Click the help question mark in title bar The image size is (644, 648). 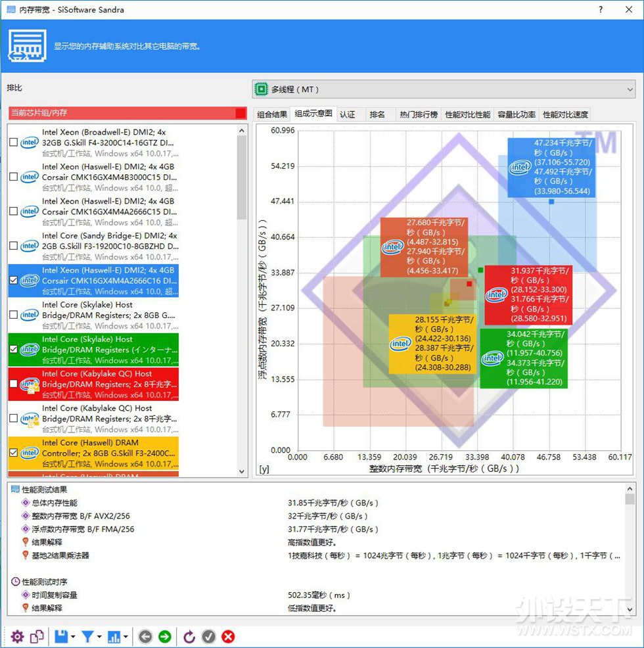click(601, 9)
